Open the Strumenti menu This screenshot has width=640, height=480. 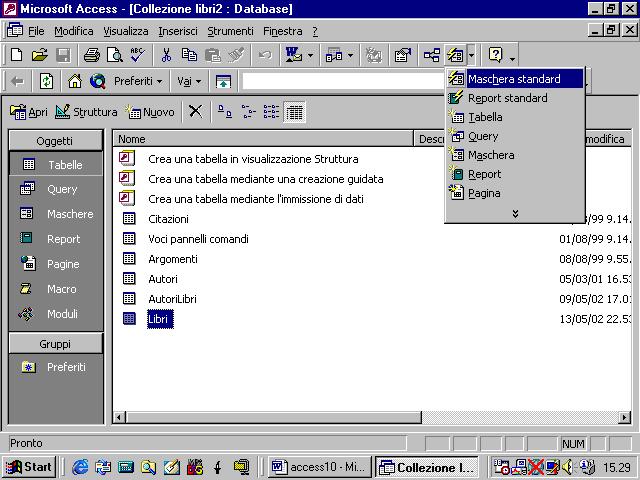(x=230, y=31)
